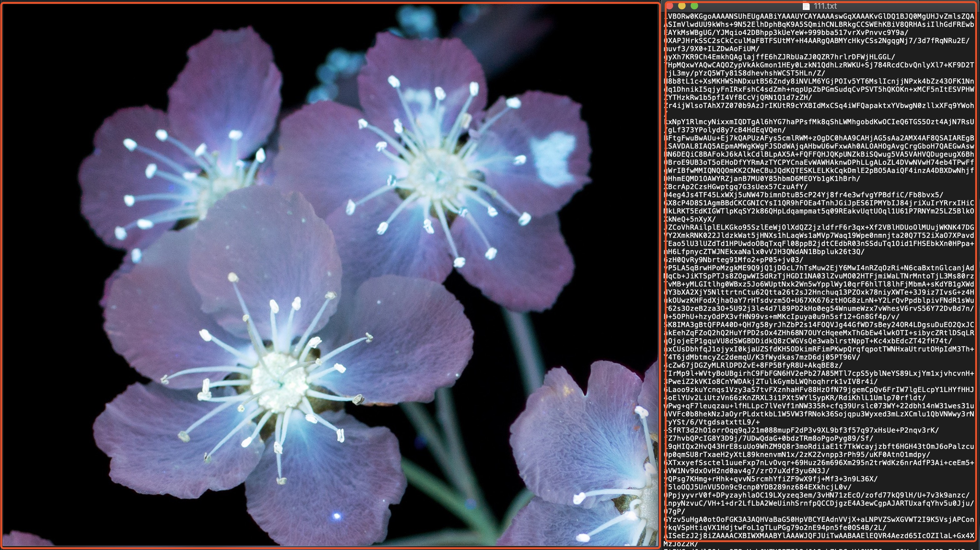Click the line starting GzH0QvRy9Nbrteg91Mfo2
Image resolution: width=980 pixels, height=550 pixels.
click(733, 260)
